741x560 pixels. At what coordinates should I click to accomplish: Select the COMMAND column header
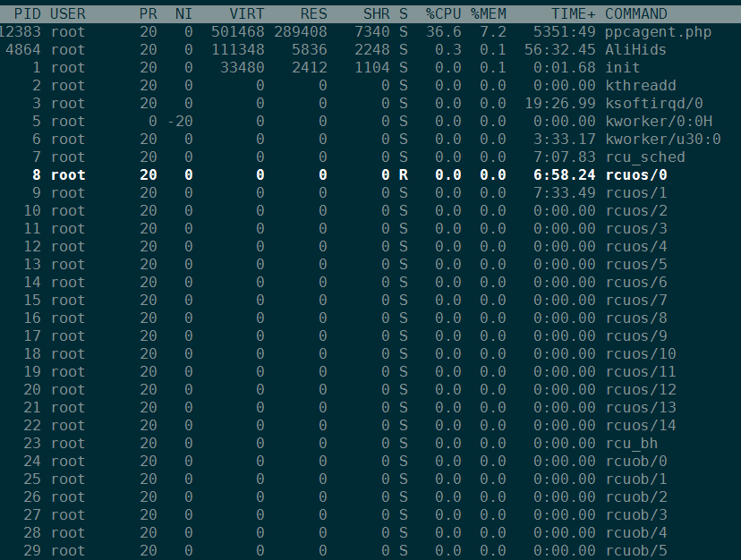[x=636, y=13]
